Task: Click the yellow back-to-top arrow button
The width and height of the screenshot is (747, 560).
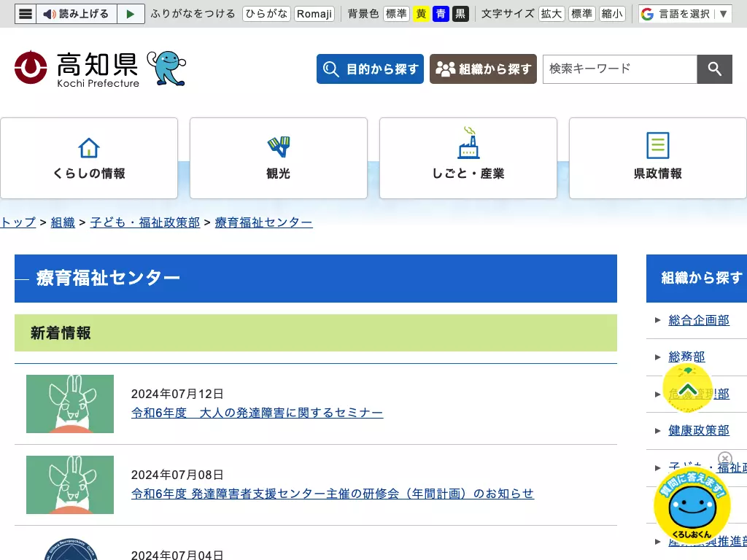Action: pos(687,388)
